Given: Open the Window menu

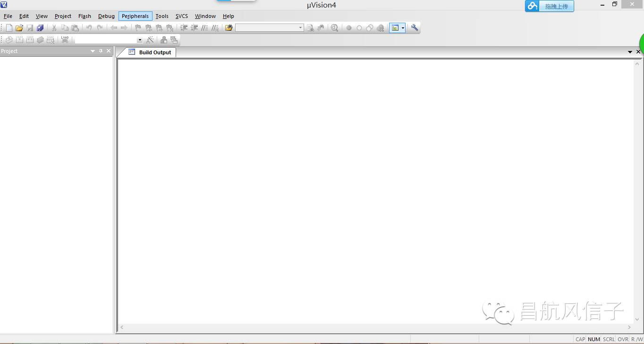Looking at the screenshot, I should tap(205, 16).
